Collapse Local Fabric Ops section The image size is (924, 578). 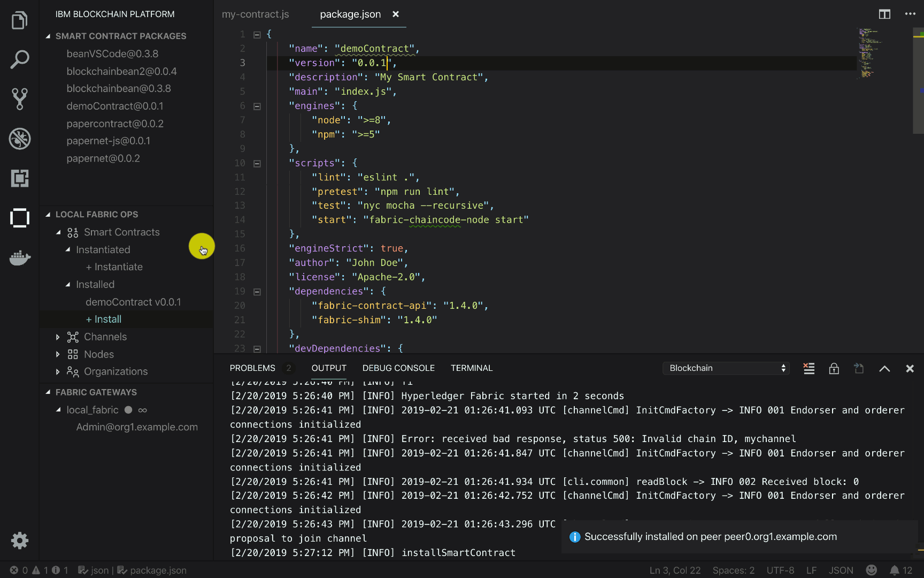(48, 214)
